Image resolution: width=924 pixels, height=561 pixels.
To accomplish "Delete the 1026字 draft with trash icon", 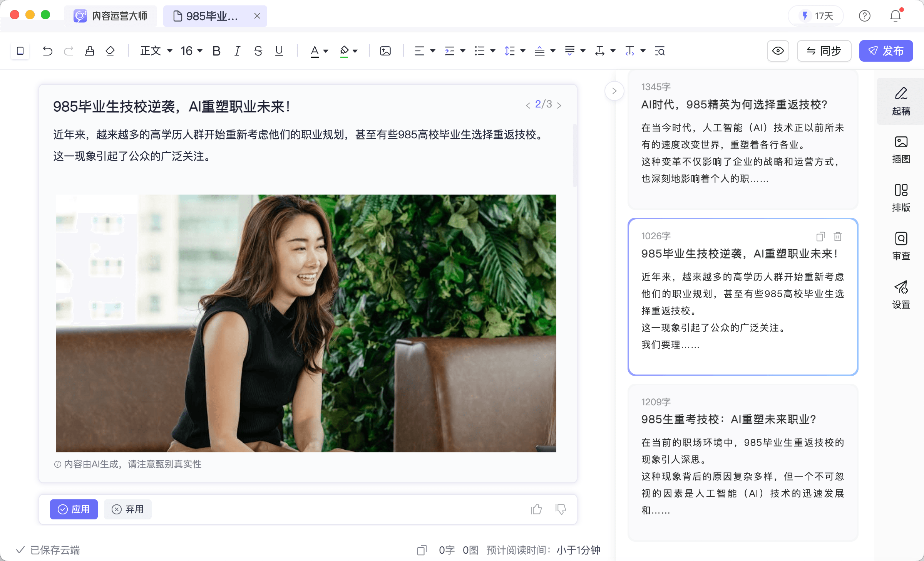I will pyautogui.click(x=838, y=236).
